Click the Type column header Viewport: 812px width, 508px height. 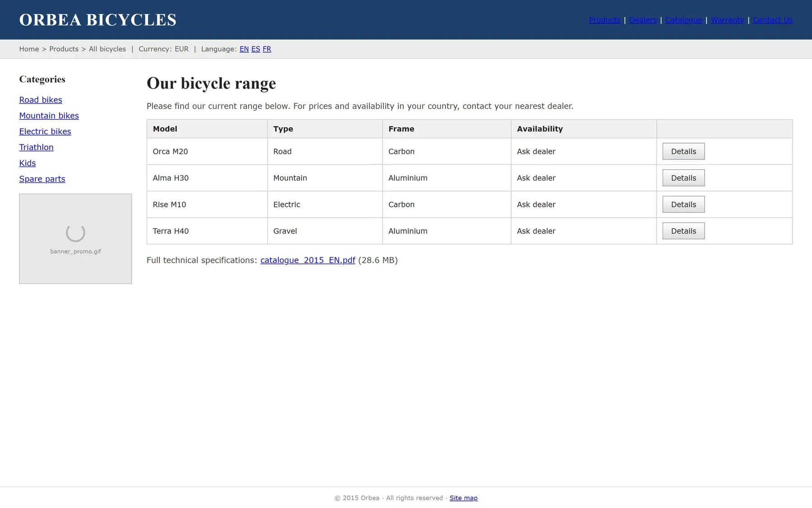click(x=325, y=129)
